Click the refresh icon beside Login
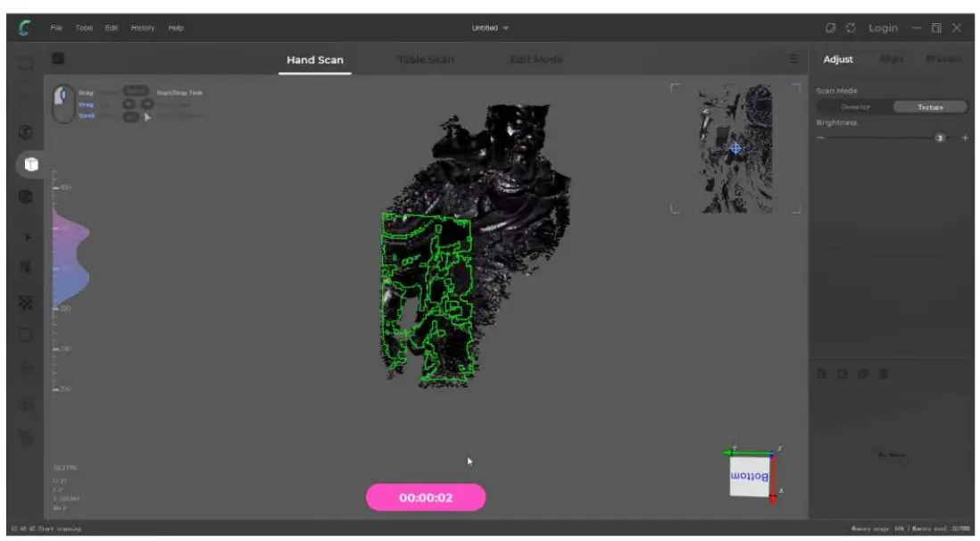The width and height of the screenshot is (980, 541). click(851, 29)
